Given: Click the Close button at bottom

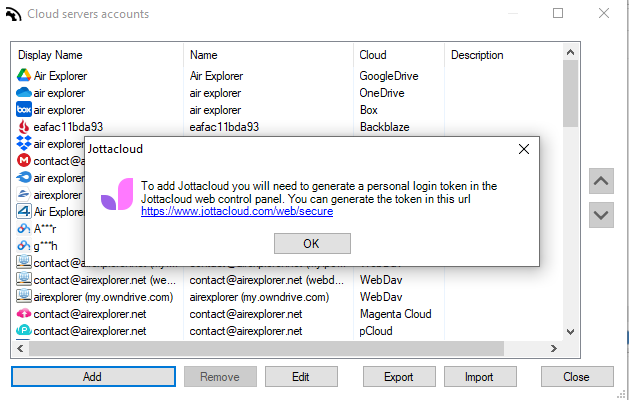Looking at the screenshot, I should (x=577, y=377).
